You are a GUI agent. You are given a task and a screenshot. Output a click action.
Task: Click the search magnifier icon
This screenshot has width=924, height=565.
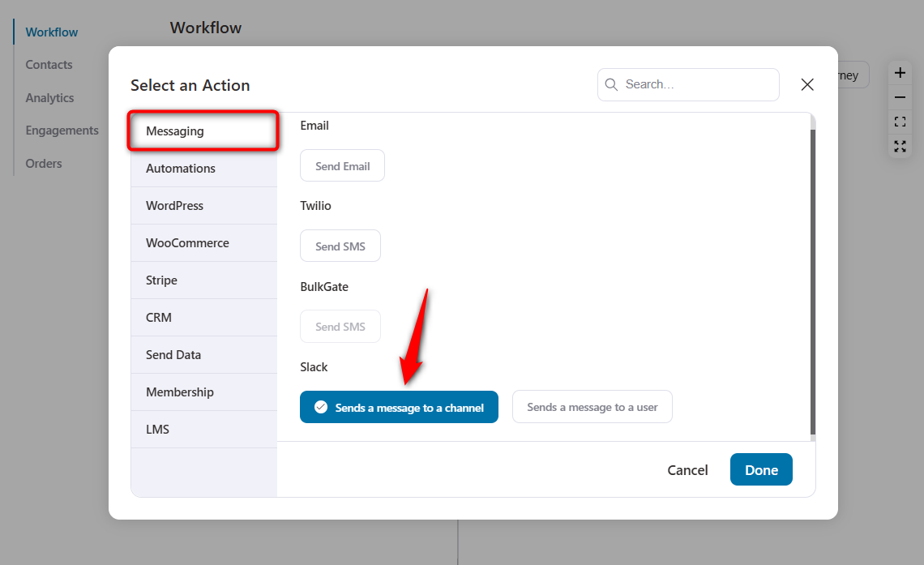click(611, 84)
